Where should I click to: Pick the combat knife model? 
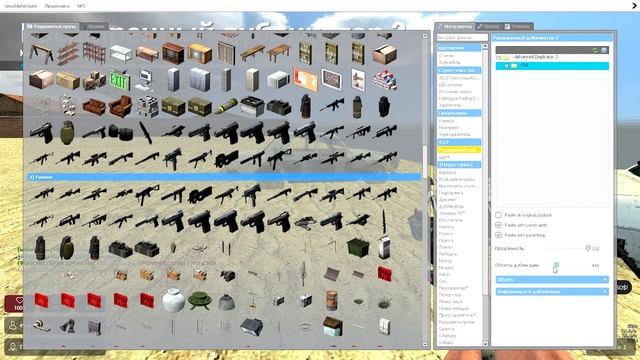pyautogui.click(x=146, y=132)
